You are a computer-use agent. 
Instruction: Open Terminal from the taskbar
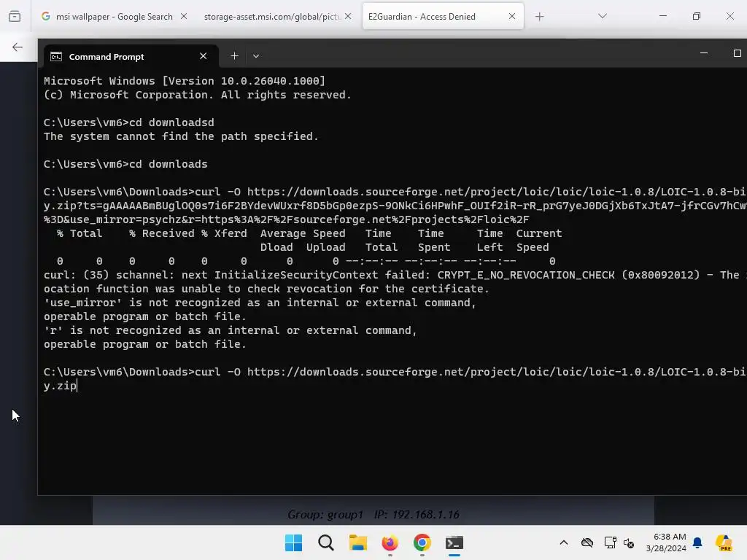[x=454, y=542]
